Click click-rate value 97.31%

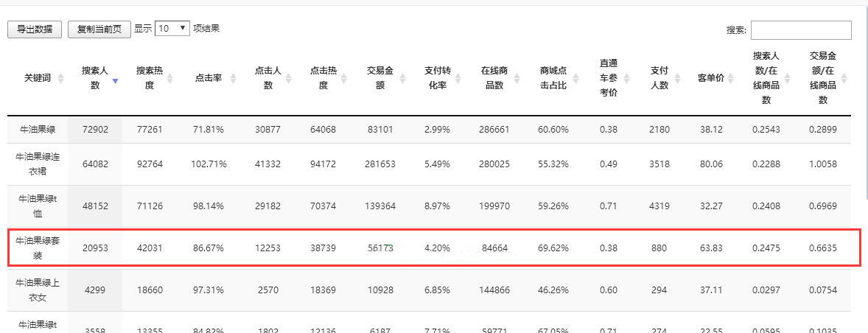coord(209,290)
